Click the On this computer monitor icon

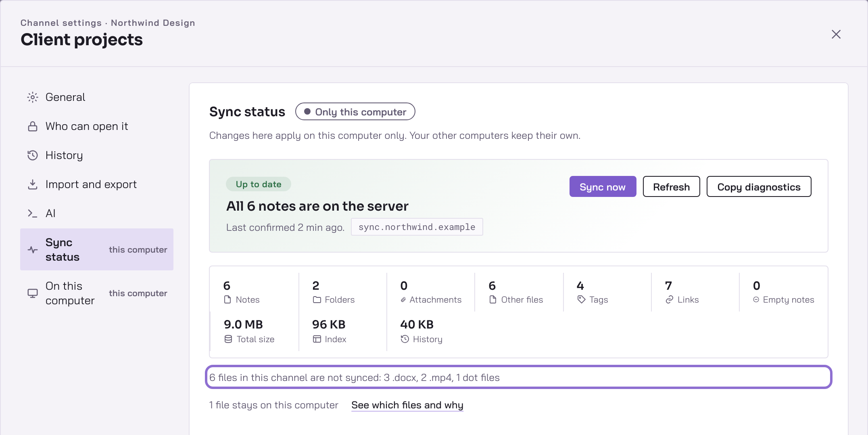[33, 293]
